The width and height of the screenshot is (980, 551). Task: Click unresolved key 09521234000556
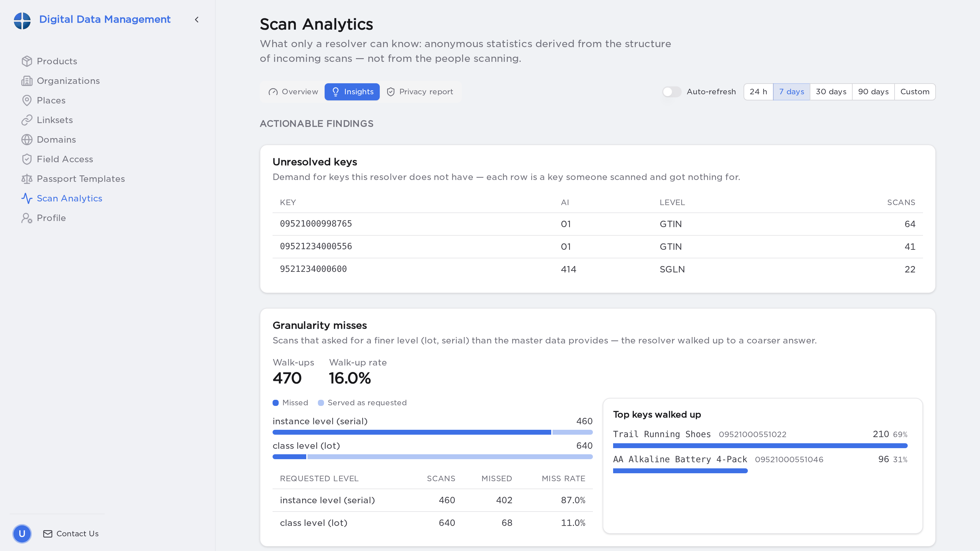click(x=316, y=246)
